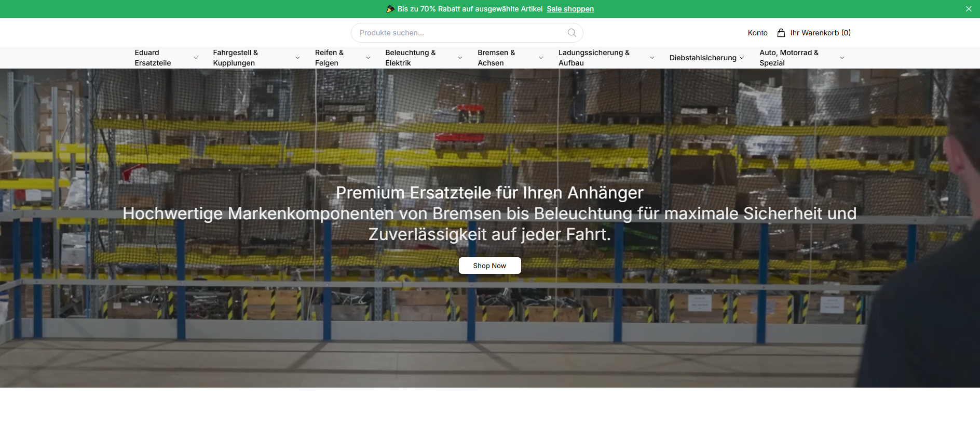
Task: Go to Bremsen & Achsen category
Action: coord(496,58)
